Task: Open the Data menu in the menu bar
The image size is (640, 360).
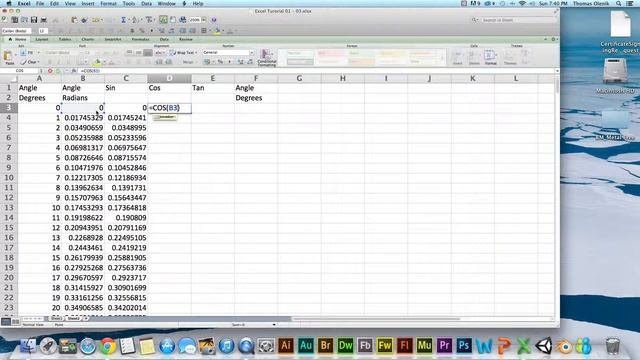Action: pos(146,3)
